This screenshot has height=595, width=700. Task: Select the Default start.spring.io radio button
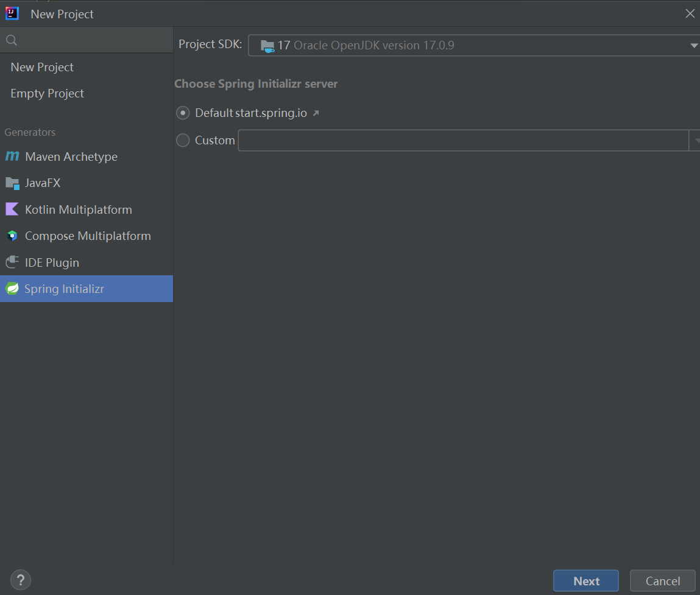coord(183,113)
